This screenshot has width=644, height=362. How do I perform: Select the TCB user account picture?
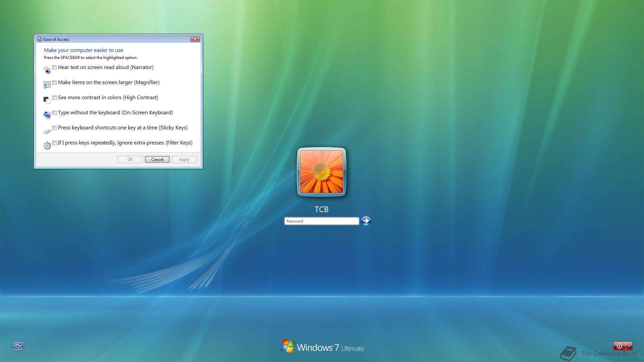(321, 172)
